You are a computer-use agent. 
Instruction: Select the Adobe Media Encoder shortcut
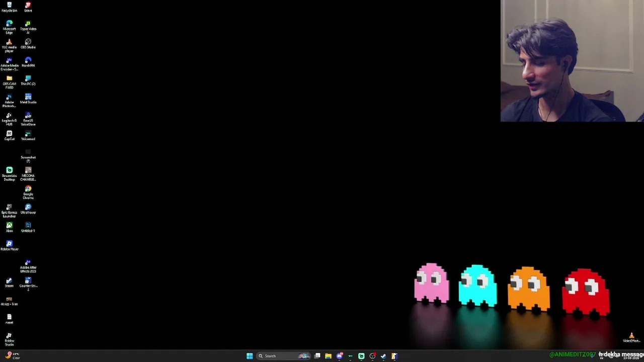(9, 64)
